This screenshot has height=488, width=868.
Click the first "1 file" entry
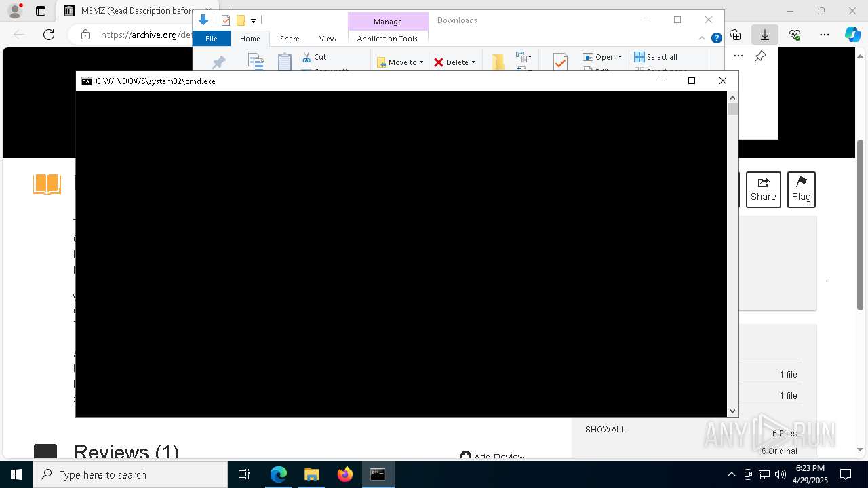click(x=788, y=375)
